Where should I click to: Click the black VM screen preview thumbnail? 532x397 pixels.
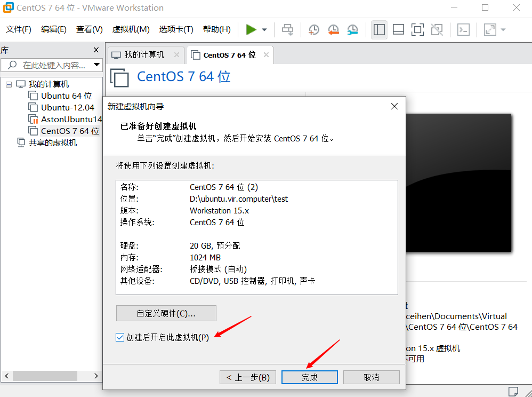click(x=458, y=182)
